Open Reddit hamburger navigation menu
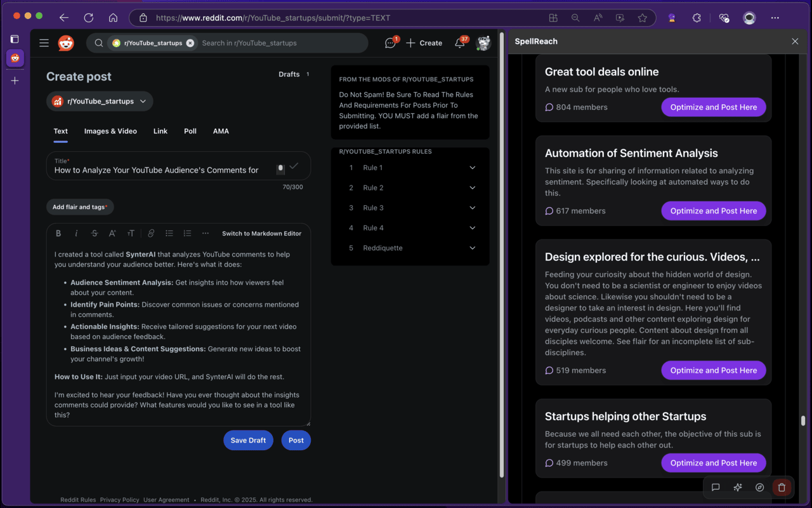The height and width of the screenshot is (508, 812). [x=44, y=43]
